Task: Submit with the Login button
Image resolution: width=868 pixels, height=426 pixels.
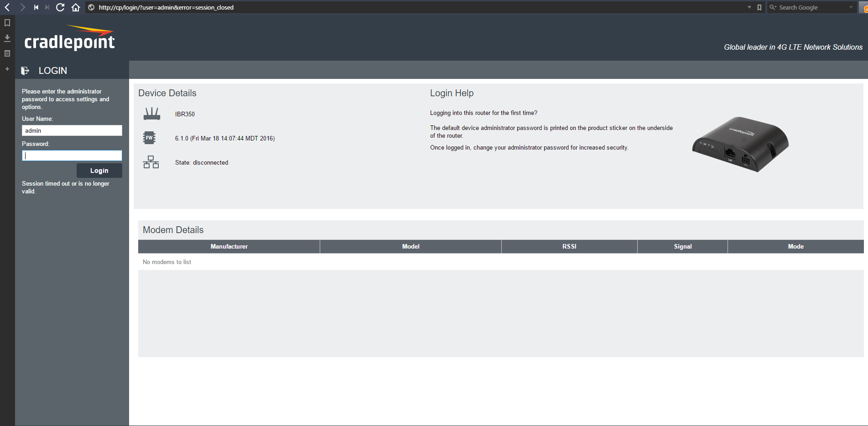Action: click(99, 171)
